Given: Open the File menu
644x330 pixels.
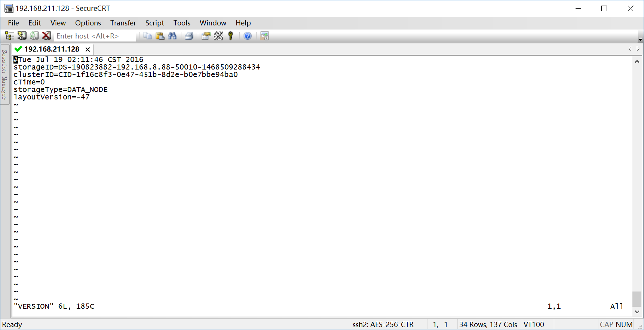Looking at the screenshot, I should coord(13,23).
